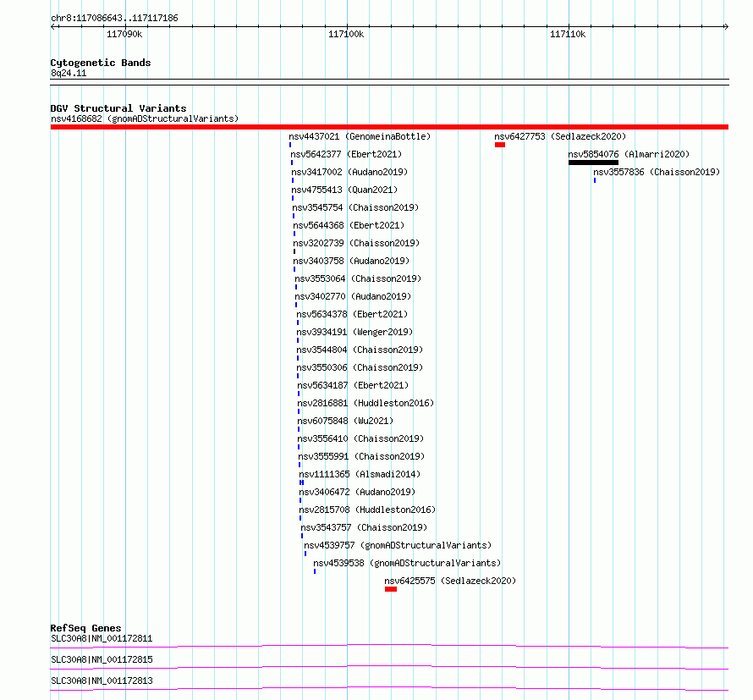Select the DGV Structural Variants track title
Image resolution: width=753 pixels, height=700 pixels.
pos(118,108)
